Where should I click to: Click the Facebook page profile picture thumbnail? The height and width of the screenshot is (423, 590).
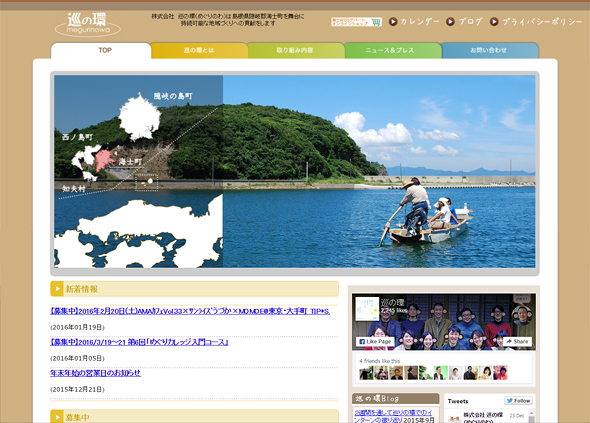coord(367,309)
